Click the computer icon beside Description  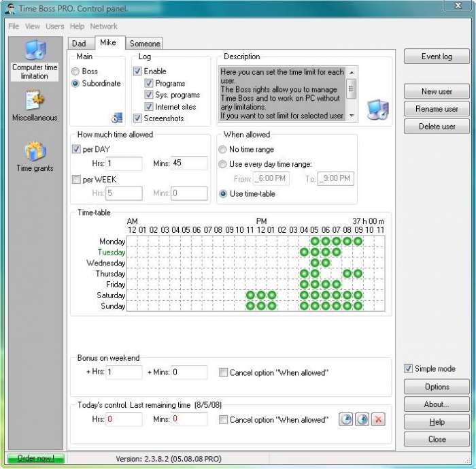coord(377,110)
